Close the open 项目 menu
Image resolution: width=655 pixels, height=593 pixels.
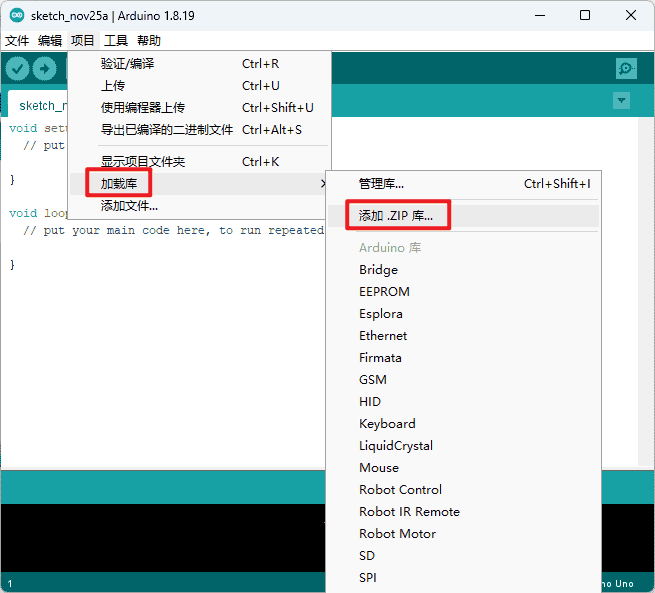[83, 41]
